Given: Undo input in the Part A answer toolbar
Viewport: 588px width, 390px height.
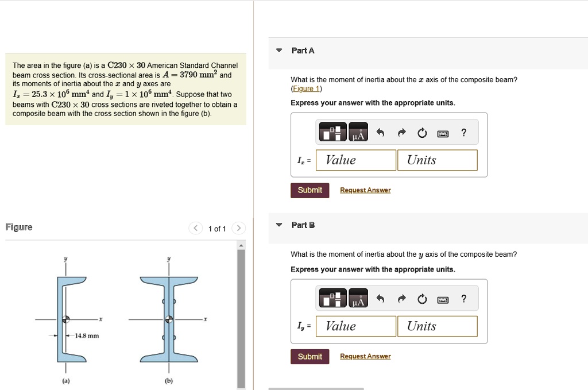Looking at the screenshot, I should pos(380,132).
